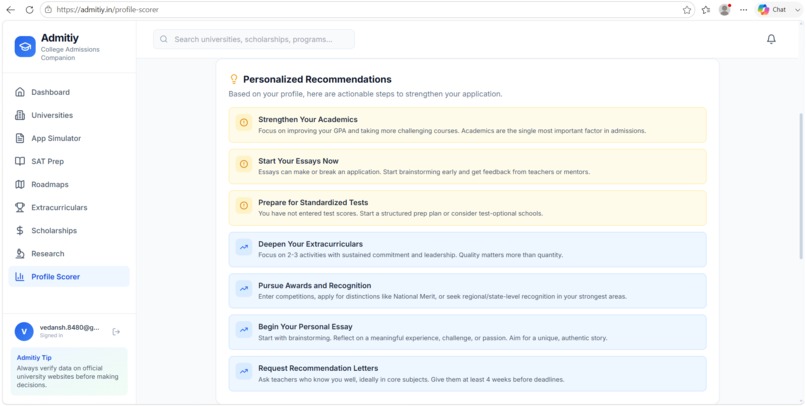Click the Scholarships dollar icon
The width and height of the screenshot is (806, 406).
(x=20, y=231)
